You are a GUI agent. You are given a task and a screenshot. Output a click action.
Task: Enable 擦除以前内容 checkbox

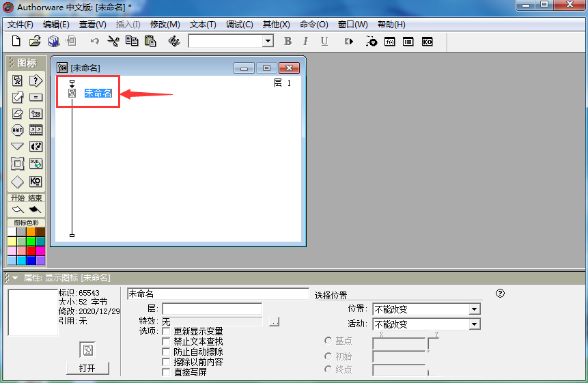(166, 362)
